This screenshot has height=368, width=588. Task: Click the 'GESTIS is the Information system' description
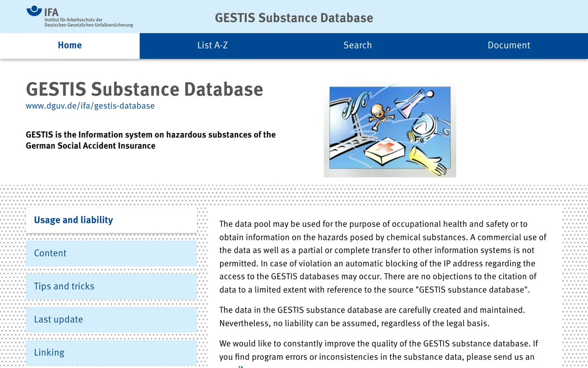tap(151, 140)
